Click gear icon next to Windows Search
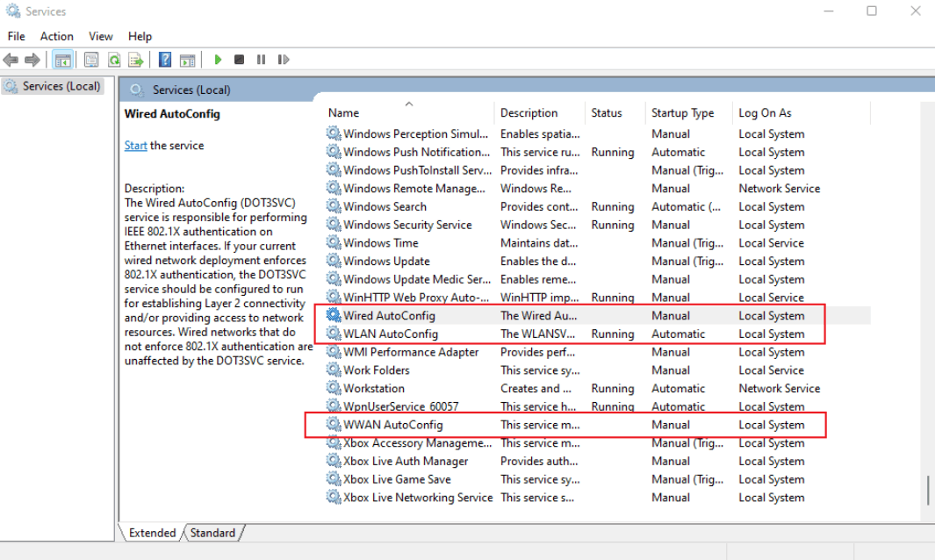Image resolution: width=935 pixels, height=560 pixels. click(x=334, y=206)
